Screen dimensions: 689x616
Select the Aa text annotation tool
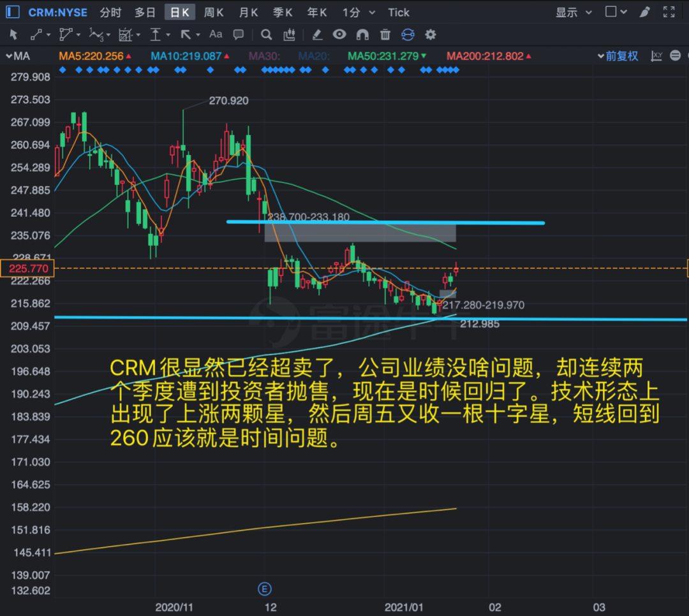(x=216, y=34)
